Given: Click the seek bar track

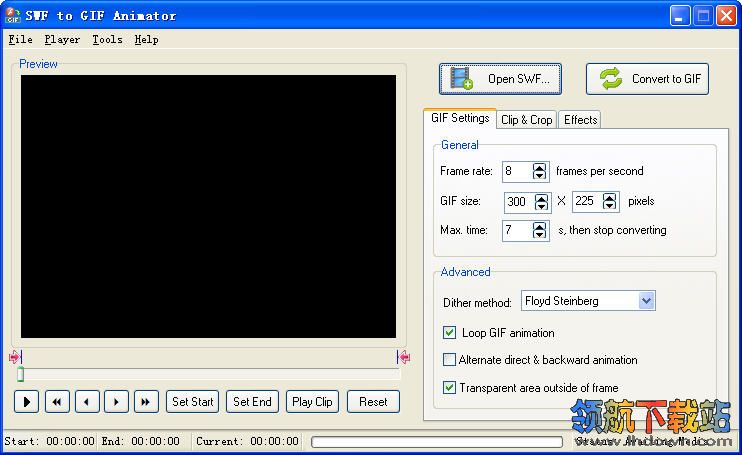Looking at the screenshot, I should (209, 374).
